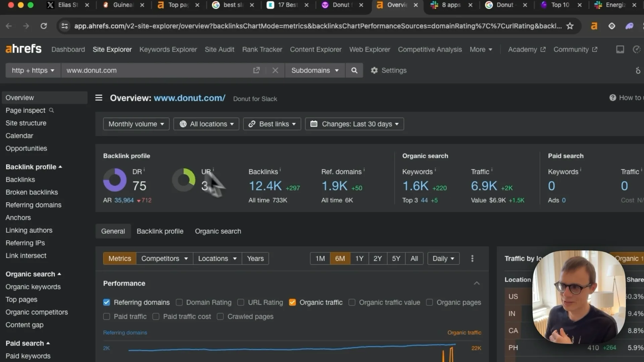Open the http + https protocol dropdown
644x362 pixels.
(x=33, y=70)
